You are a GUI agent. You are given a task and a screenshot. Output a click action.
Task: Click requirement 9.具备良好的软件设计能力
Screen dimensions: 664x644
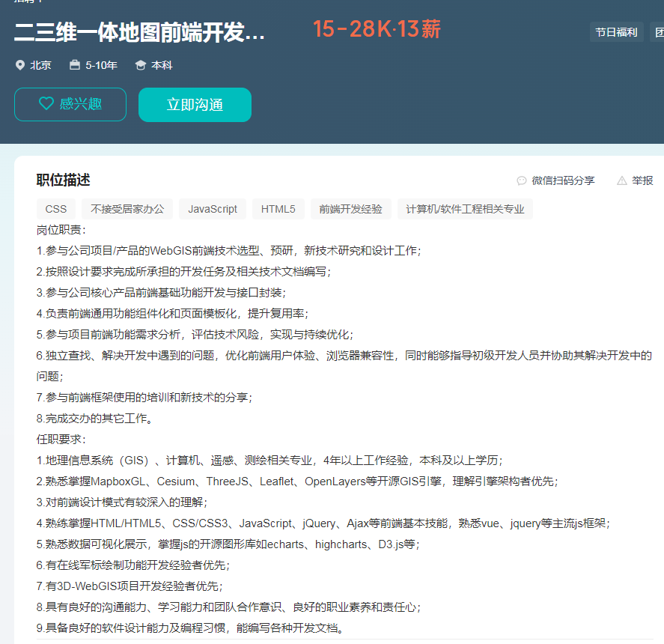[190, 628]
